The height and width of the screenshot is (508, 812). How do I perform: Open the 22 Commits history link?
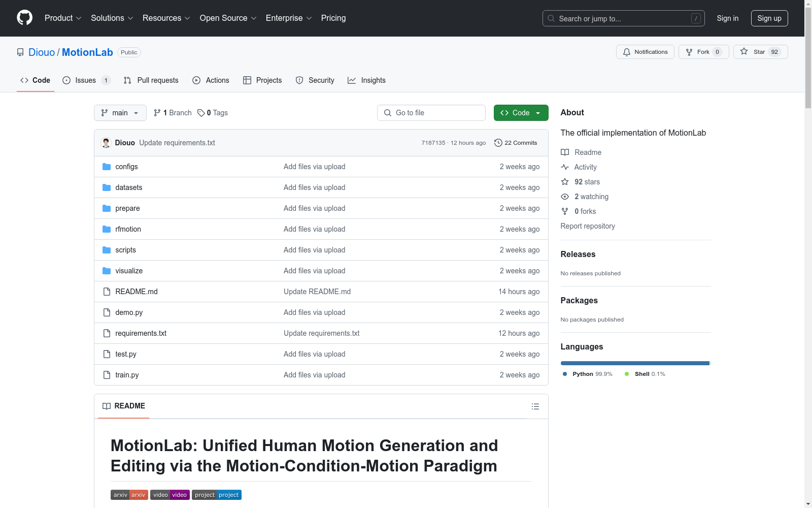coord(516,143)
